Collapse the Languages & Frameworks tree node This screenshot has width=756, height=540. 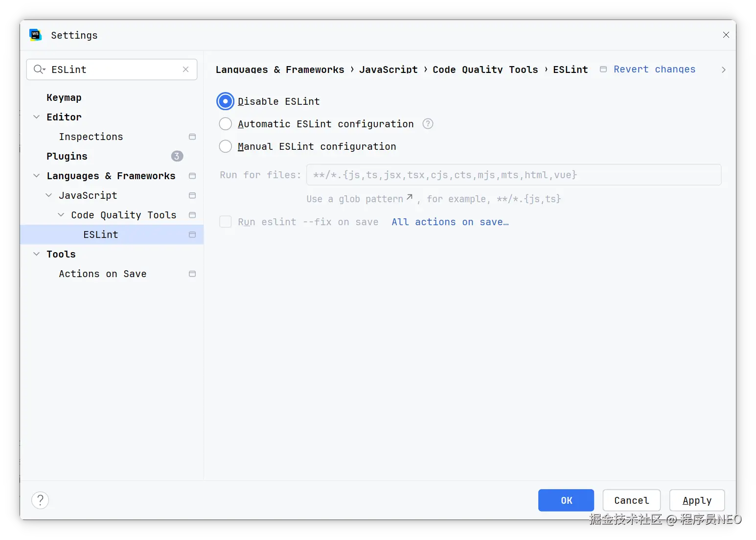(36, 176)
